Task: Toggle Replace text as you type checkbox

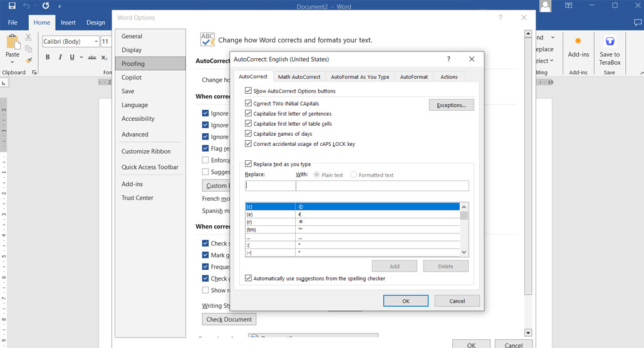Action: pos(248,164)
